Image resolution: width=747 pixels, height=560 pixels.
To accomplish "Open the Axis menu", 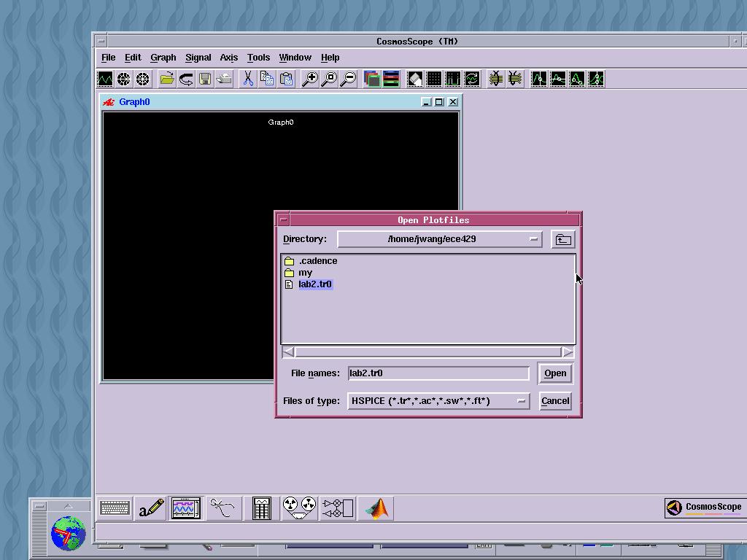I will click(x=228, y=58).
